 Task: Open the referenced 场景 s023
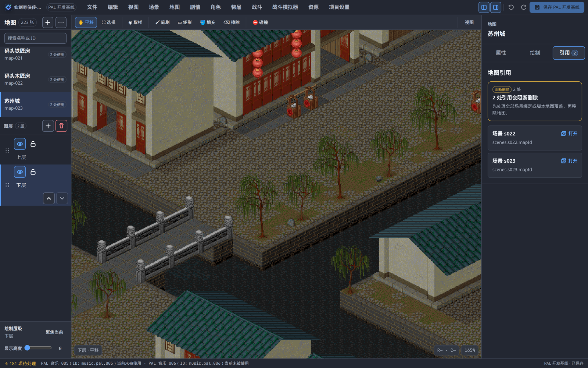[x=569, y=161]
